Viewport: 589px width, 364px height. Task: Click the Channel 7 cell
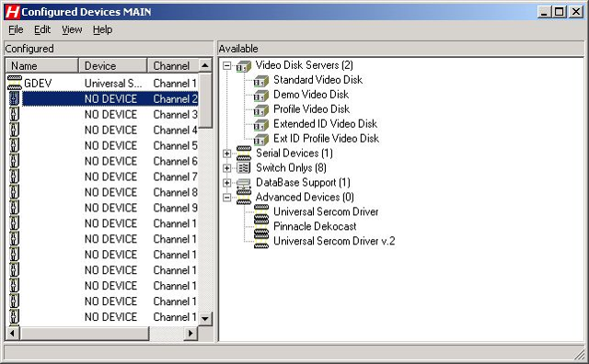coord(176,176)
